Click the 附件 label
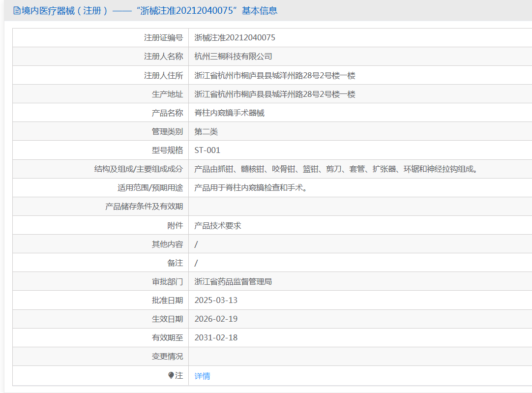 [x=175, y=225]
